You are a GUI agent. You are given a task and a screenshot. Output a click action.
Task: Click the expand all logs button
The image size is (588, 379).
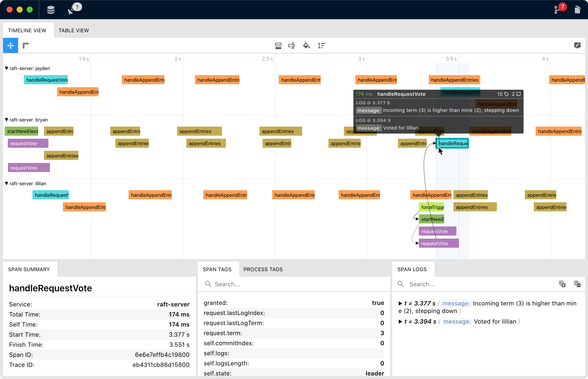(x=562, y=284)
